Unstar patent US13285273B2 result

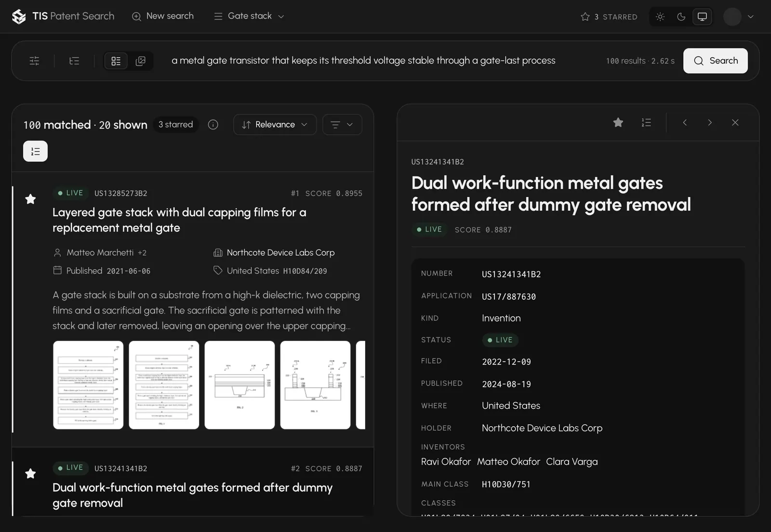coord(30,199)
